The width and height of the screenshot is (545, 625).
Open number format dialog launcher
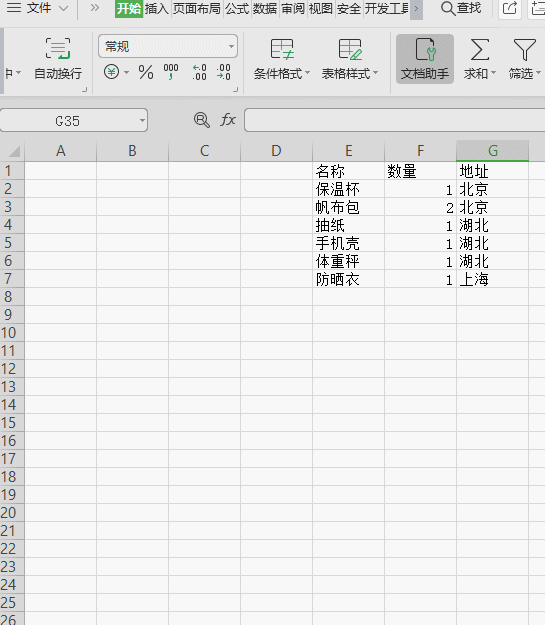pyautogui.click(x=235, y=90)
